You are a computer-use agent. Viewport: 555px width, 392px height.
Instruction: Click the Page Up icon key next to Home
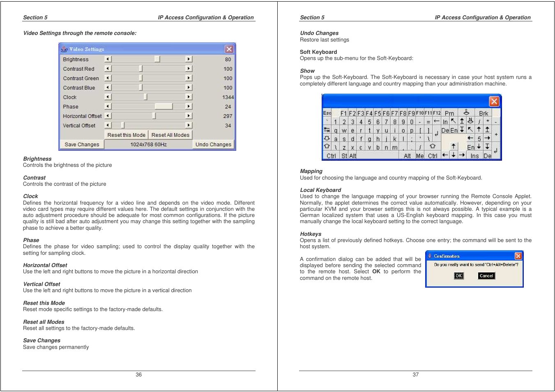coord(462,121)
